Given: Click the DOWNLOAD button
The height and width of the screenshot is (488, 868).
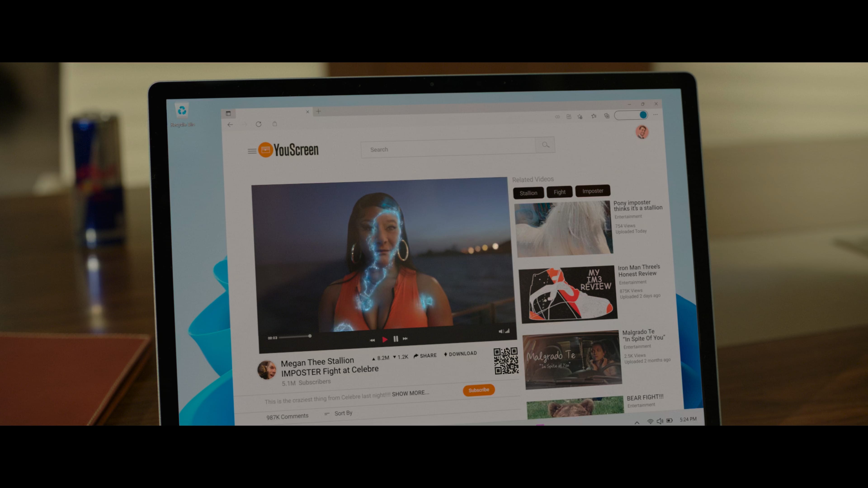Looking at the screenshot, I should 460,354.
